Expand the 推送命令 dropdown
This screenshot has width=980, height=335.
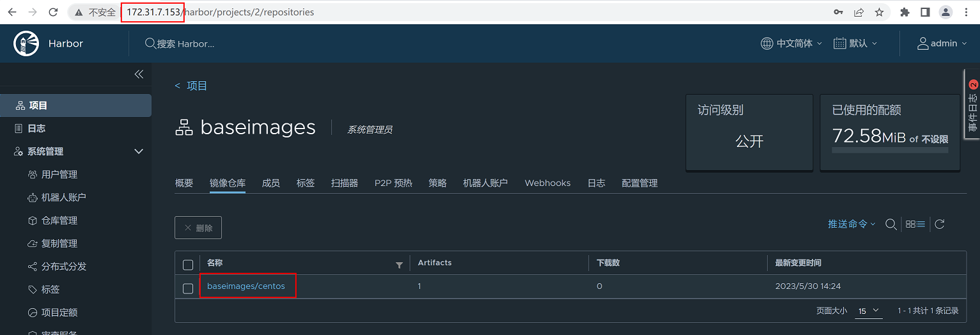tap(852, 224)
